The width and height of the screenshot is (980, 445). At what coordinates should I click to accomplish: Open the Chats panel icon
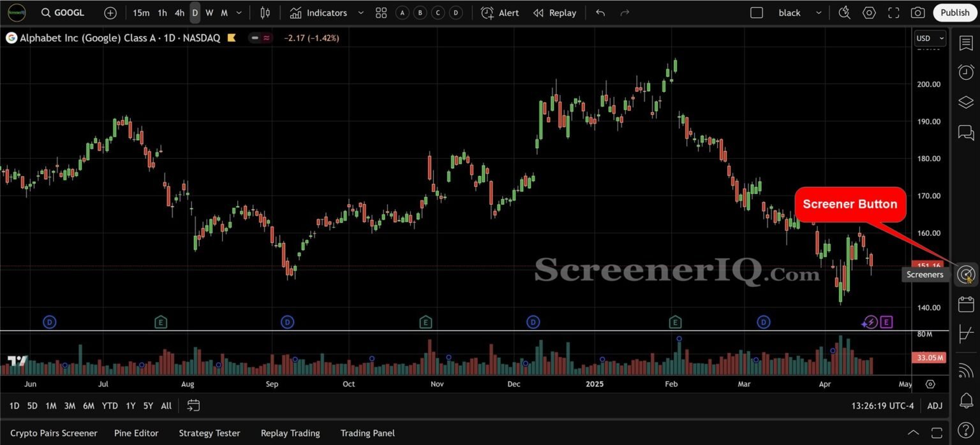coord(966,133)
